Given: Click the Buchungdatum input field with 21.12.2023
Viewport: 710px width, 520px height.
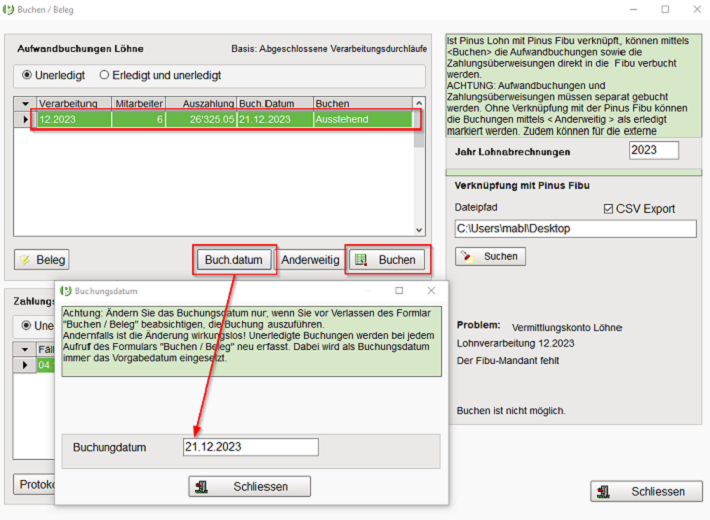Looking at the screenshot, I should (251, 447).
